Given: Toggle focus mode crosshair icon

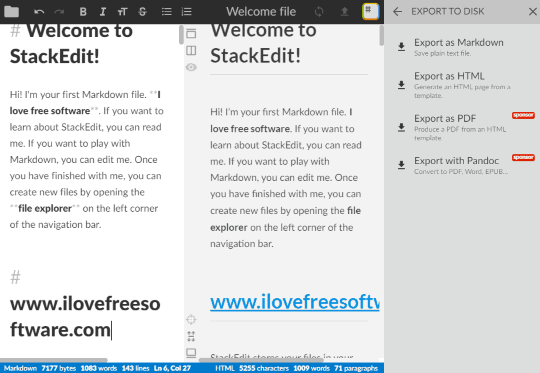Looking at the screenshot, I should [191, 320].
